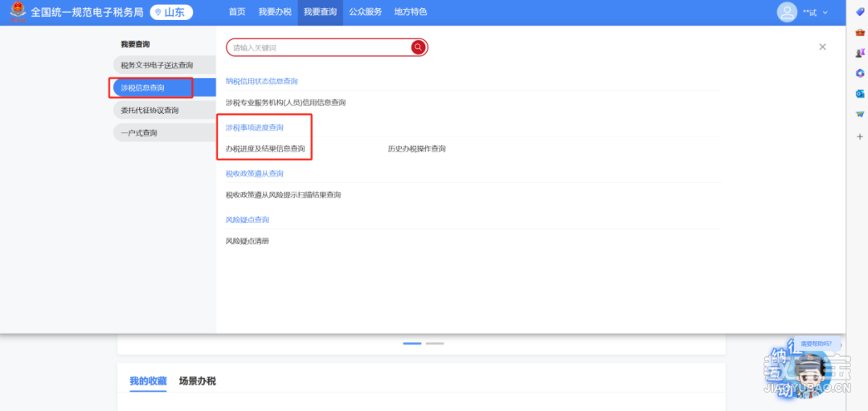Click the tax bureau emblem logo
The height and width of the screenshot is (411, 868).
18,12
